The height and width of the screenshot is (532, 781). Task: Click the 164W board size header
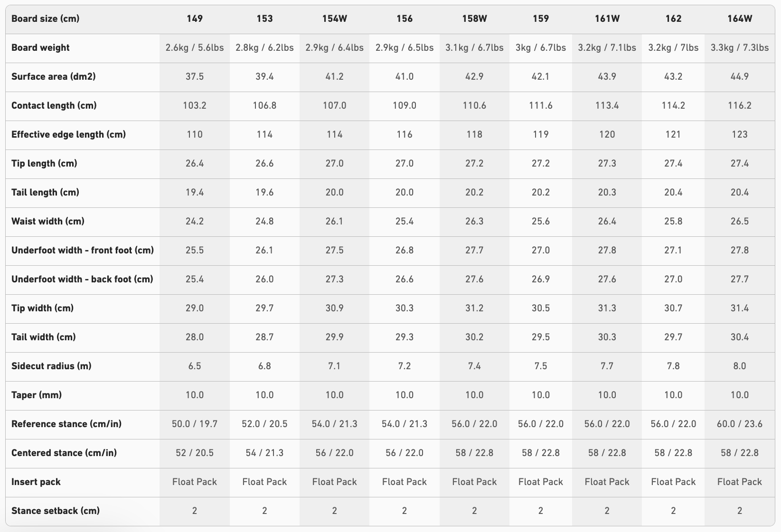tap(739, 19)
